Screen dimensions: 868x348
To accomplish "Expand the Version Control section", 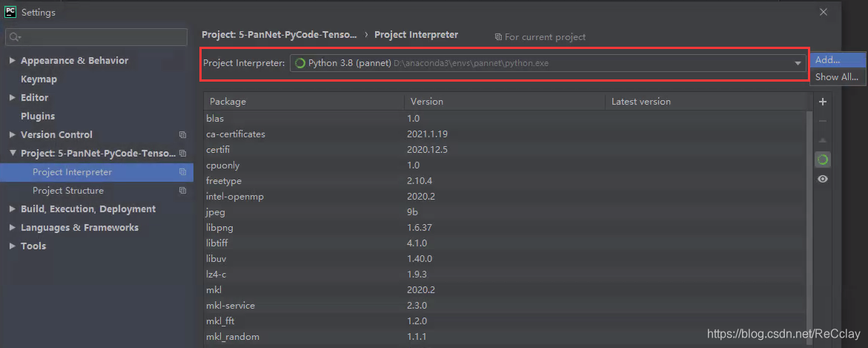I will coord(12,134).
